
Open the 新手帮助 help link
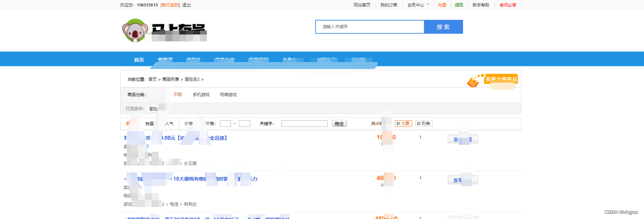[481, 5]
